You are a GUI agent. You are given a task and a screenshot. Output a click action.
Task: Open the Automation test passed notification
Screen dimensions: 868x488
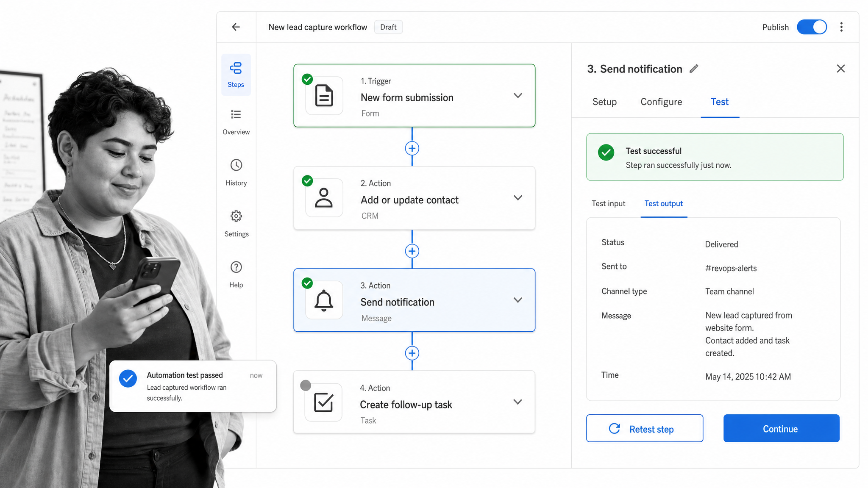tap(193, 386)
